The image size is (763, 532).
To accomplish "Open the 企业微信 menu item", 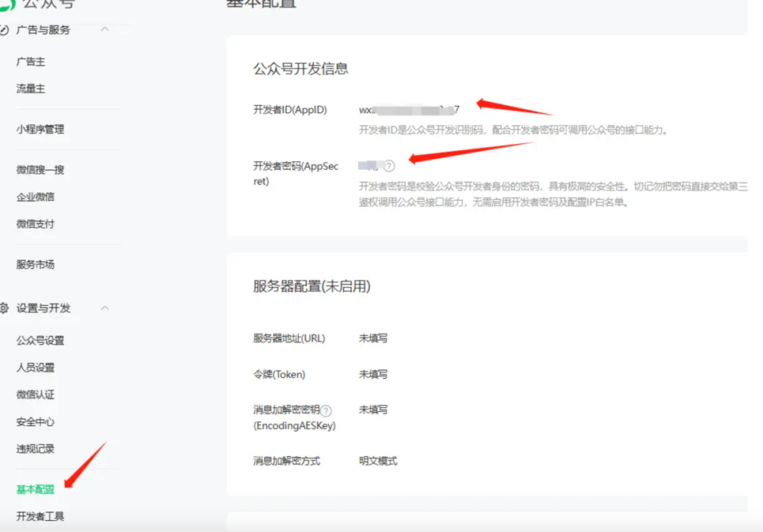I will tap(36, 197).
